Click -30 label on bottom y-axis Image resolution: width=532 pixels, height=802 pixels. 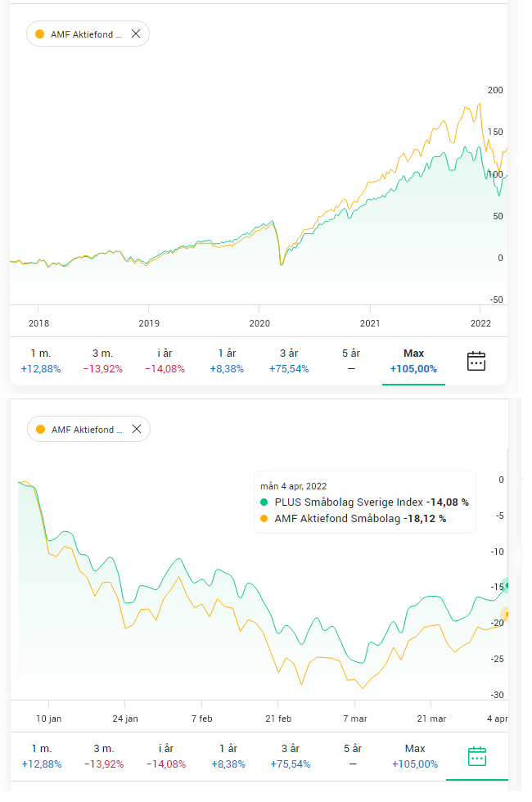[x=498, y=695]
